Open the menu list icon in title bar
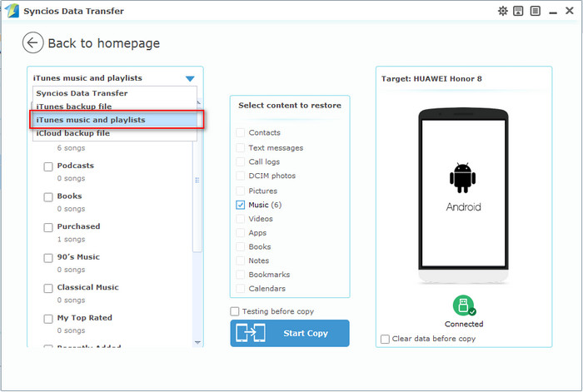The height and width of the screenshot is (392, 583). 536,11
